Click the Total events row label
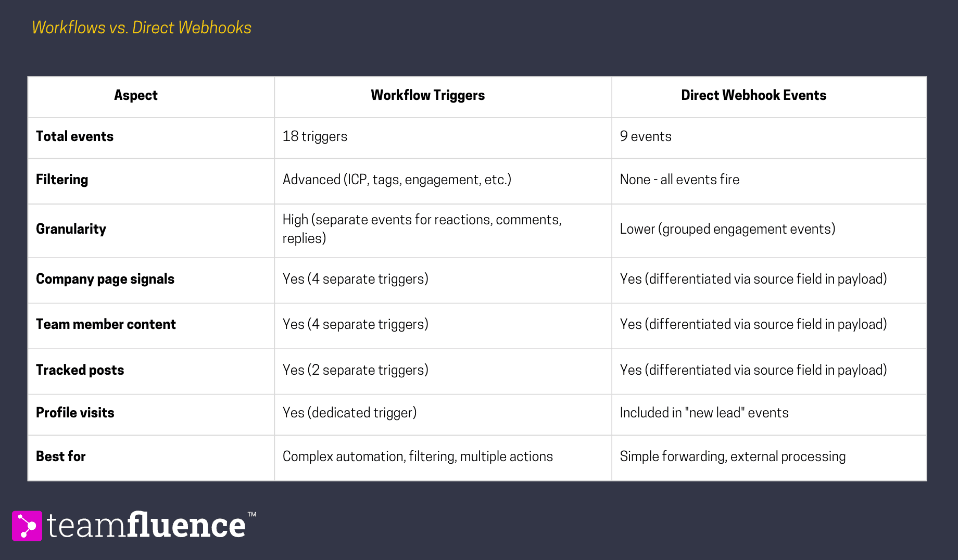Image resolution: width=958 pixels, height=560 pixels. pyautogui.click(x=74, y=136)
